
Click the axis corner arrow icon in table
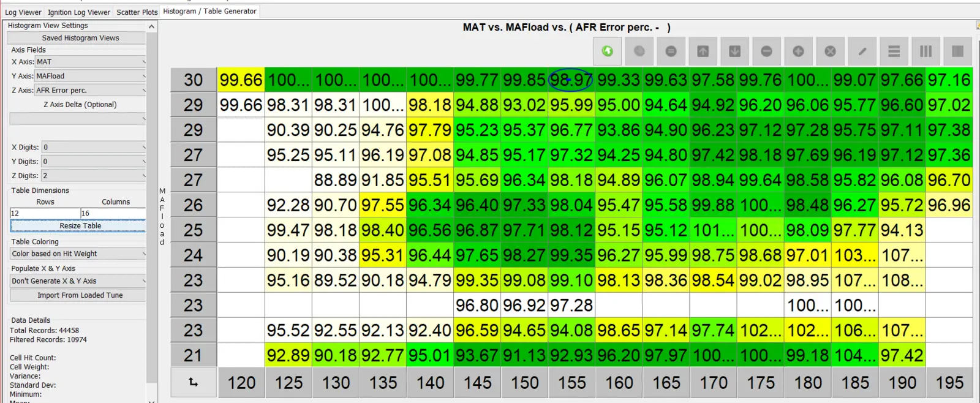click(194, 383)
